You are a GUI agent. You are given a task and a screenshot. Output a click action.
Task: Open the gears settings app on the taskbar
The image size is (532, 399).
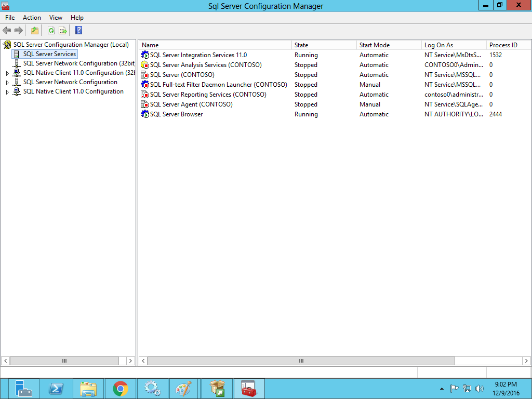tap(152, 389)
